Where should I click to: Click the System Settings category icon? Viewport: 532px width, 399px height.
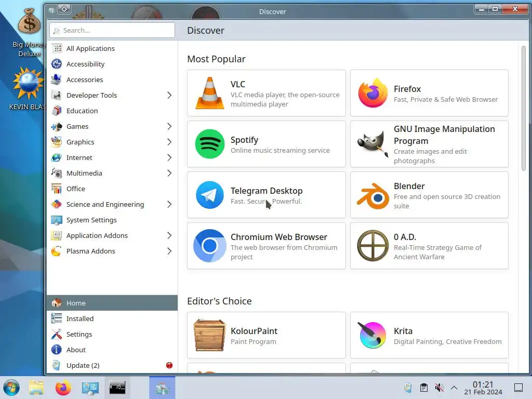coord(57,220)
